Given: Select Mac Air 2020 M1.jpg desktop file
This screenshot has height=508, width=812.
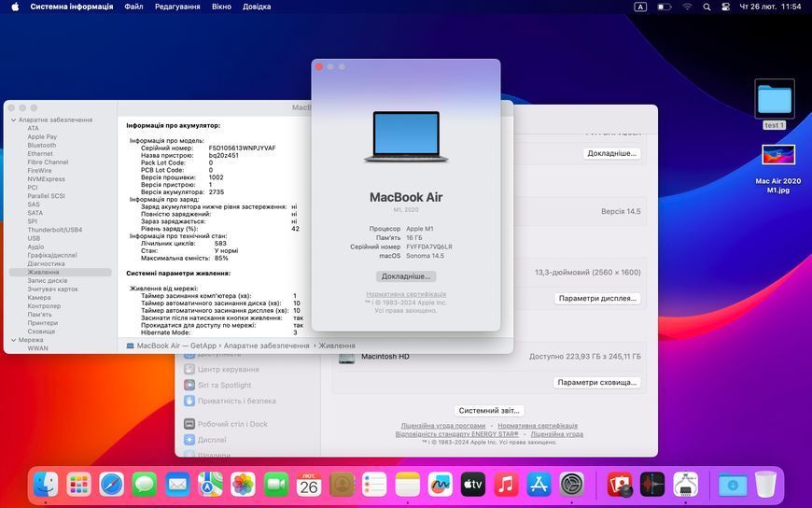Looking at the screenshot, I should click(x=777, y=168).
